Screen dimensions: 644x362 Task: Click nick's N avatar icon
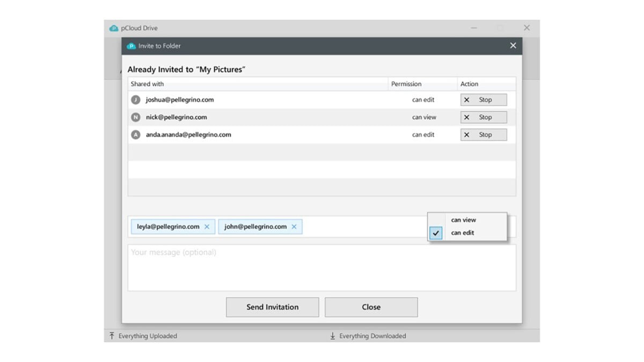pos(136,117)
